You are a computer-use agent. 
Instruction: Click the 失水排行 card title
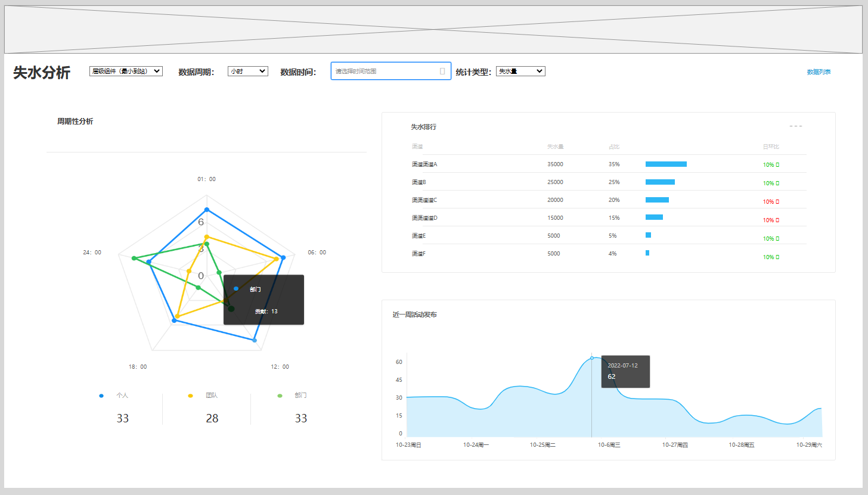pyautogui.click(x=424, y=127)
